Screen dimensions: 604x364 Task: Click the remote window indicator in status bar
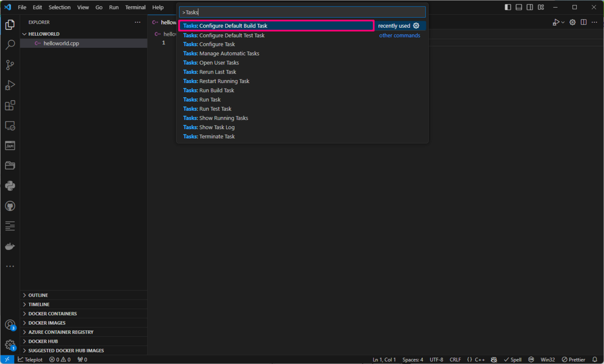tap(8, 359)
